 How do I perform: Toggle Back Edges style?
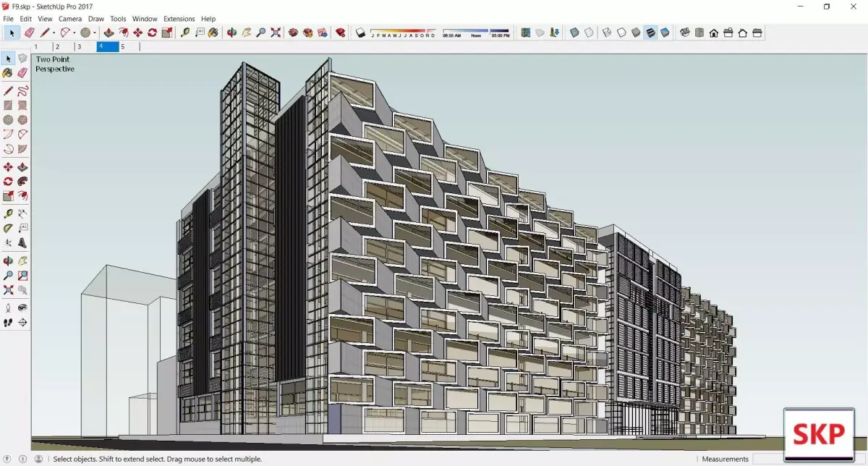(590, 33)
